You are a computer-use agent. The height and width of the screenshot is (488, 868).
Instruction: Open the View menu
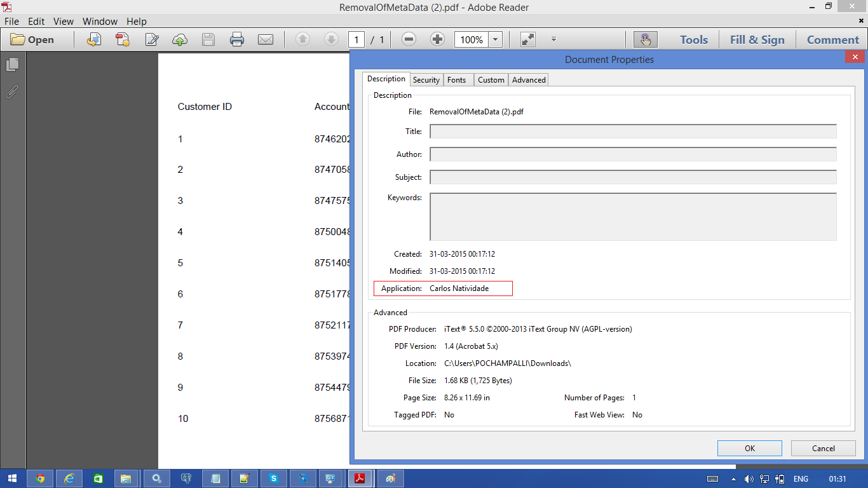[64, 21]
